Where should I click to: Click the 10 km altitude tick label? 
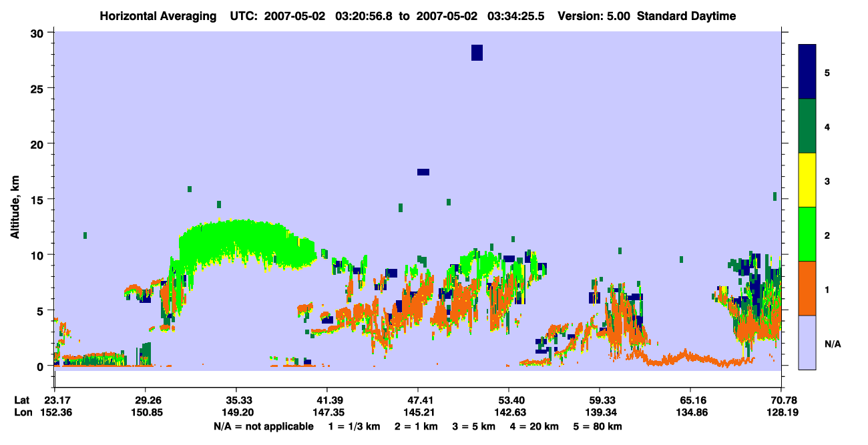[38, 255]
